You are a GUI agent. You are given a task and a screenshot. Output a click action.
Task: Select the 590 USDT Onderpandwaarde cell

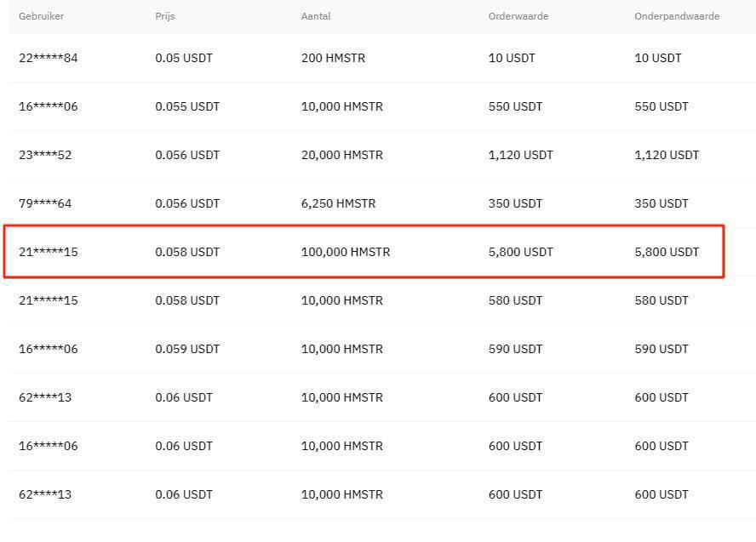coord(661,349)
